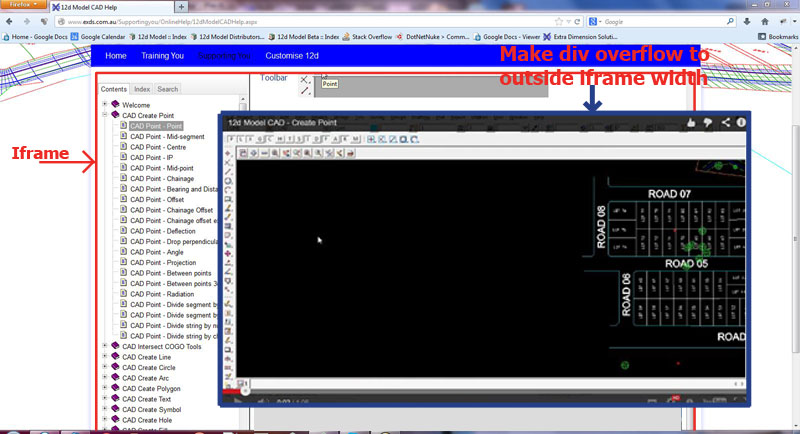Click the page vertical scrollbar
This screenshot has width=800, height=434.
tap(795, 238)
